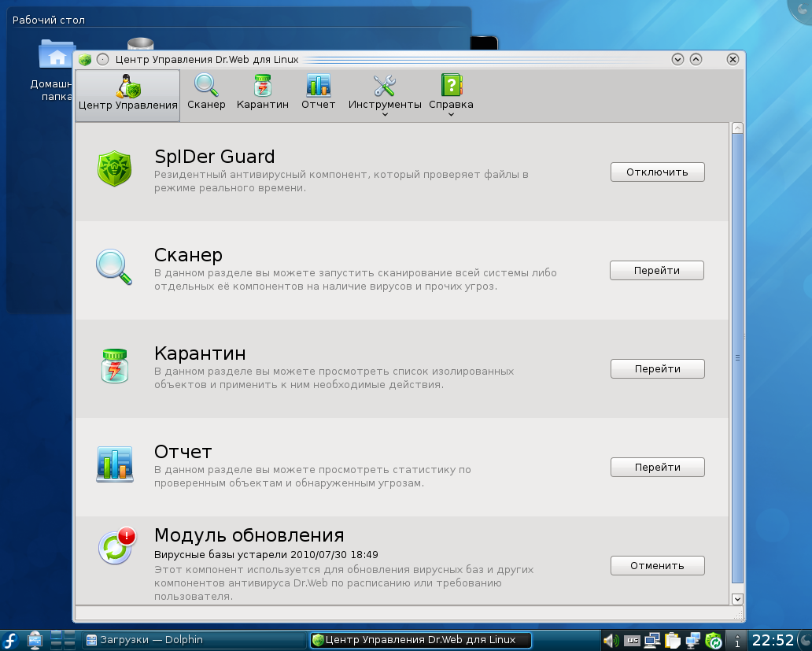Screen dimensions: 812x651
Task: Click the Dr.Web green tray icon
Action: pyautogui.click(x=714, y=641)
